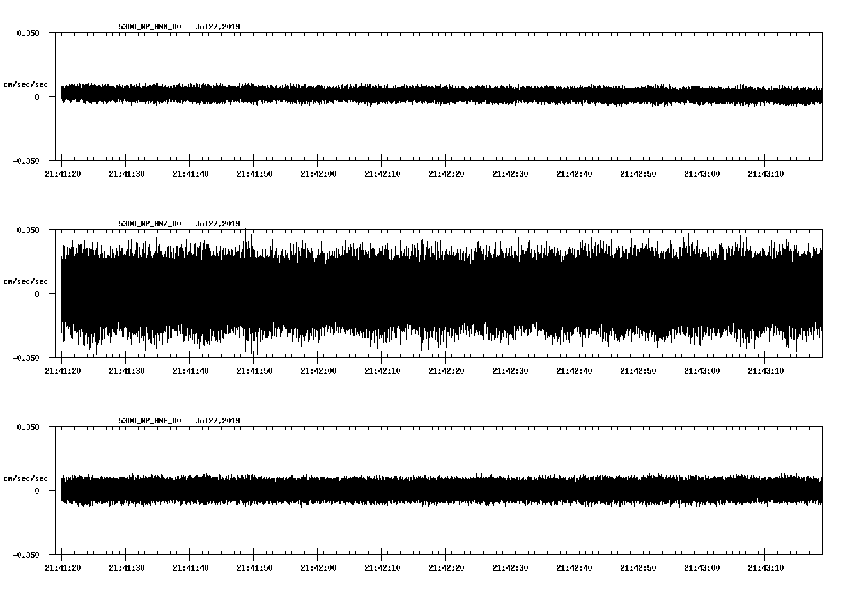
Task: Click 21:42:50 label under the HNE plot
Action: (638, 568)
